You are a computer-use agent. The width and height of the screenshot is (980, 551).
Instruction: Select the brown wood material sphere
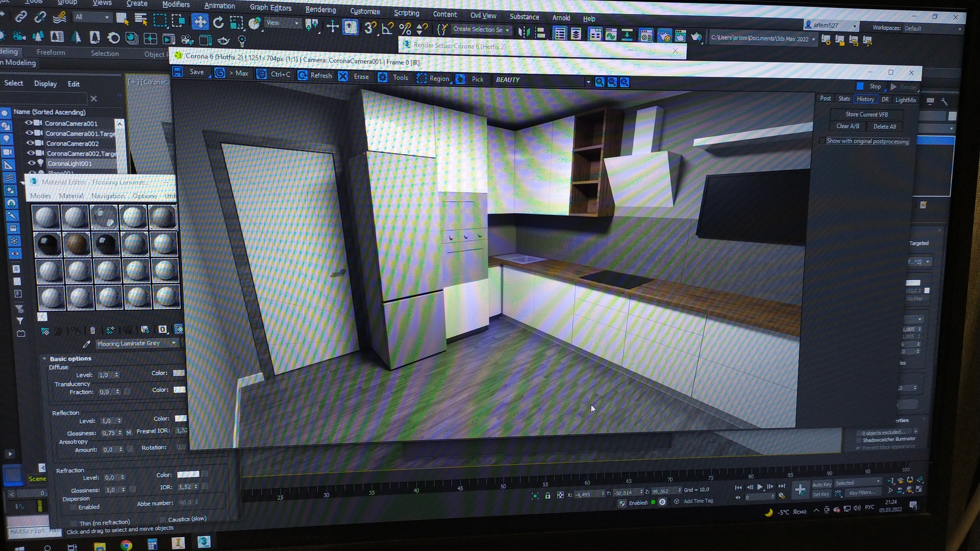[77, 244]
